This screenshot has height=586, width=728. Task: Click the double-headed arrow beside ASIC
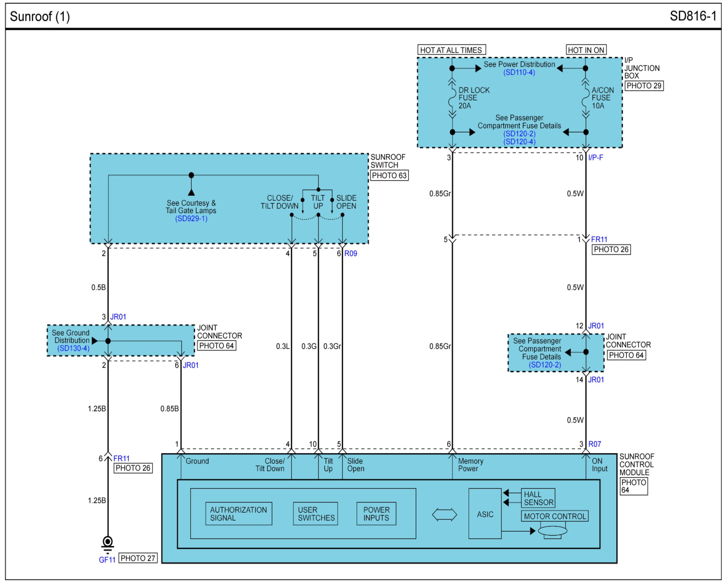coord(444,515)
